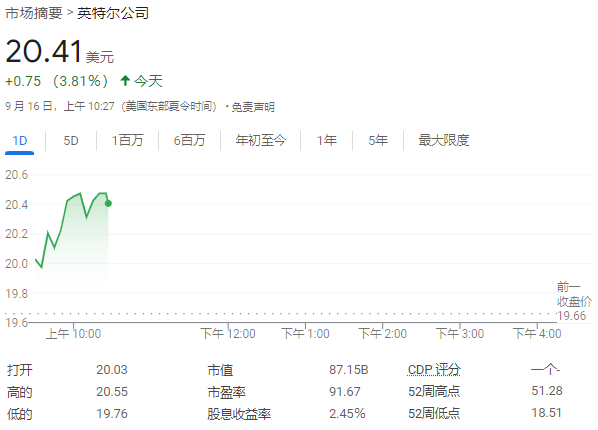598x430 pixels.
Task: Select the 年初至今 range tab
Action: (x=260, y=140)
